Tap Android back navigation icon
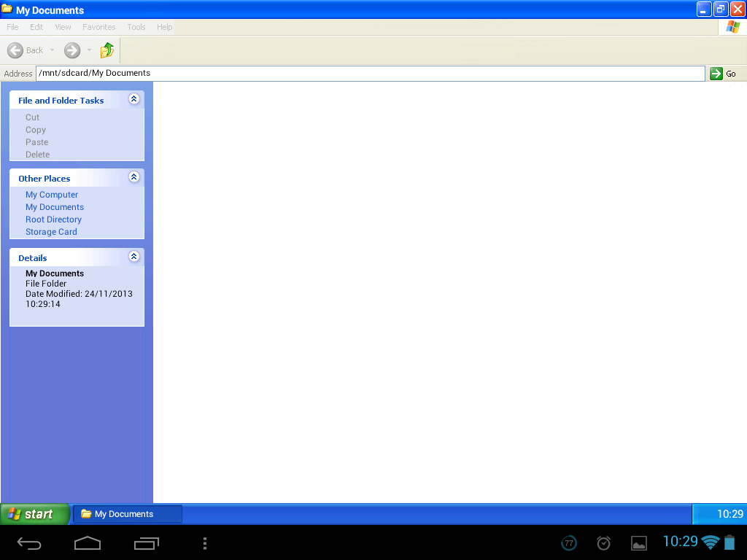Viewport: 747px width, 560px height. coord(29,543)
